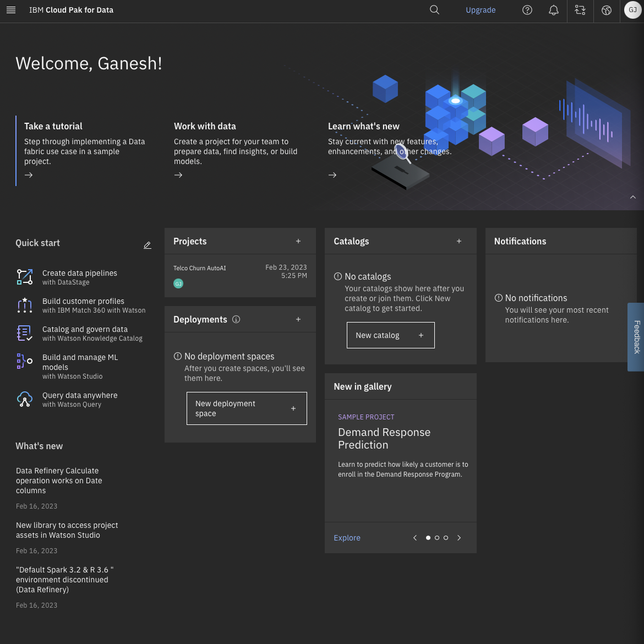Viewport: 644px width, 644px height.
Task: Click the Deployments panel heading
Action: pyautogui.click(x=200, y=319)
